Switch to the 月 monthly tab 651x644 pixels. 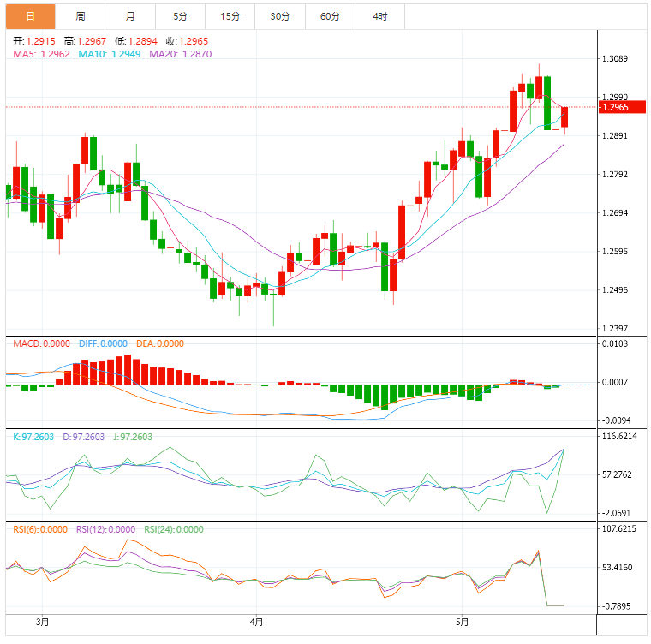click(130, 16)
